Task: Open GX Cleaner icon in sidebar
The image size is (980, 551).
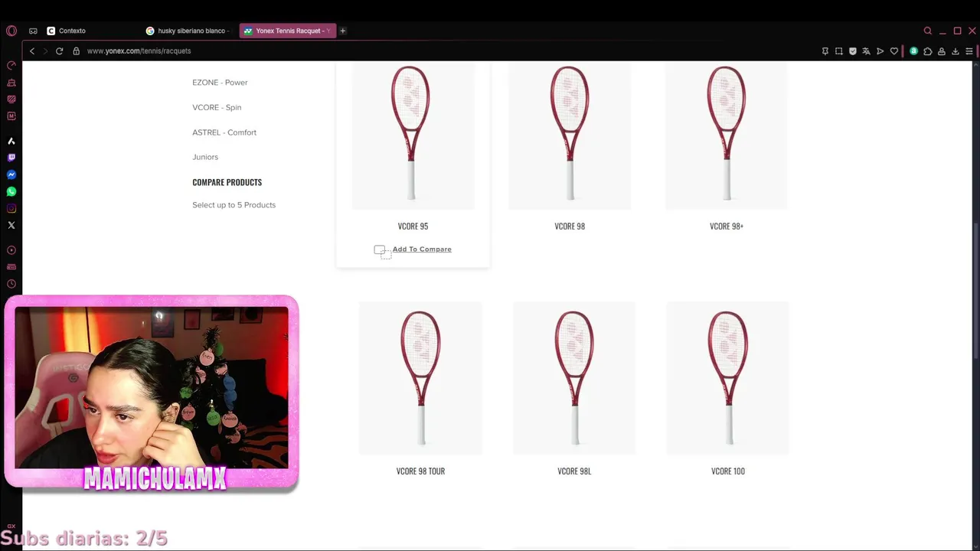Action: click(x=11, y=83)
